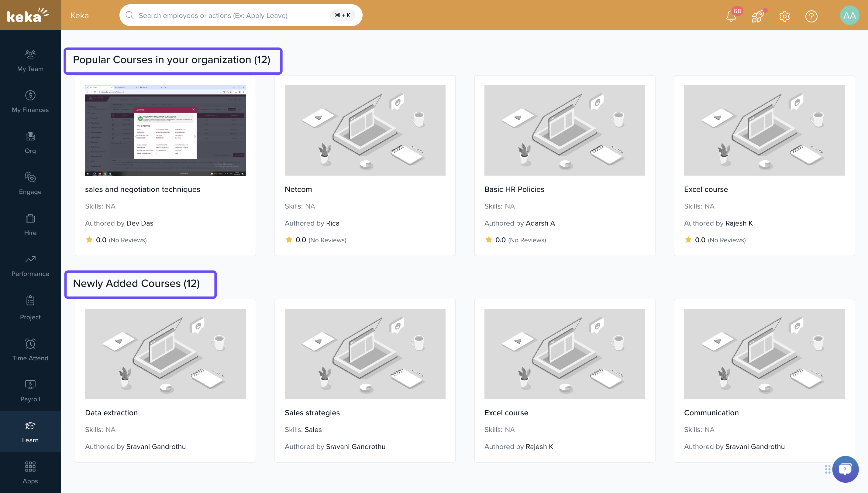Screen dimensions: 868x493
Task: Click the employee search field
Action: 230,15
